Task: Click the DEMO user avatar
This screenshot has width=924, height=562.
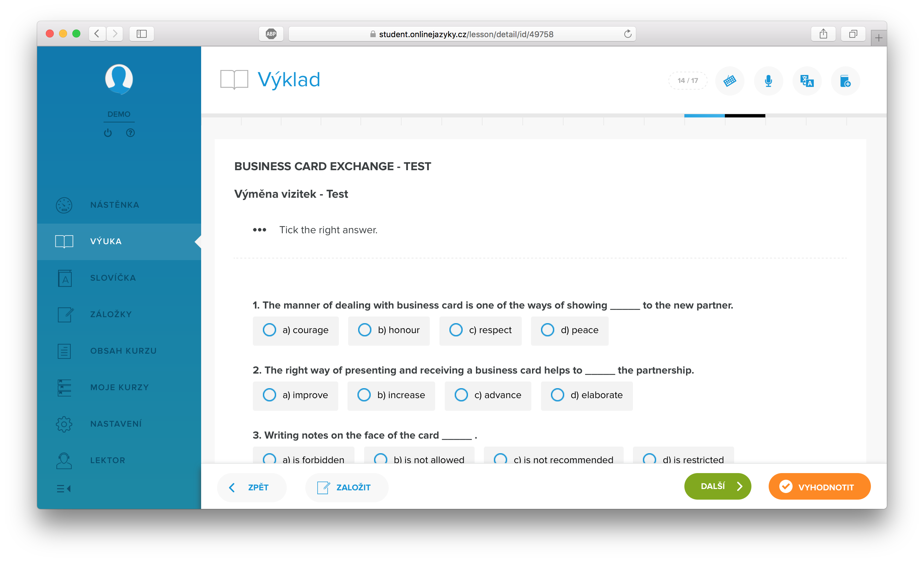Action: pos(119,79)
